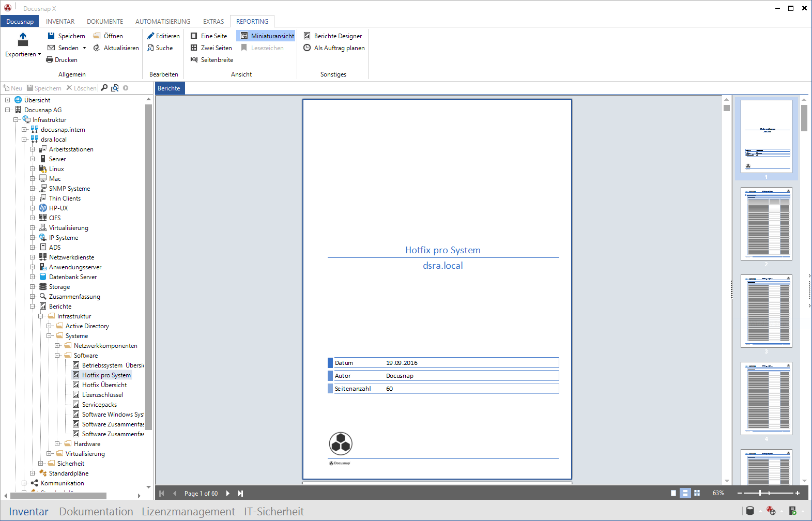Open the Docusnap file tab
Image resolution: width=812 pixels, height=521 pixels.
20,21
